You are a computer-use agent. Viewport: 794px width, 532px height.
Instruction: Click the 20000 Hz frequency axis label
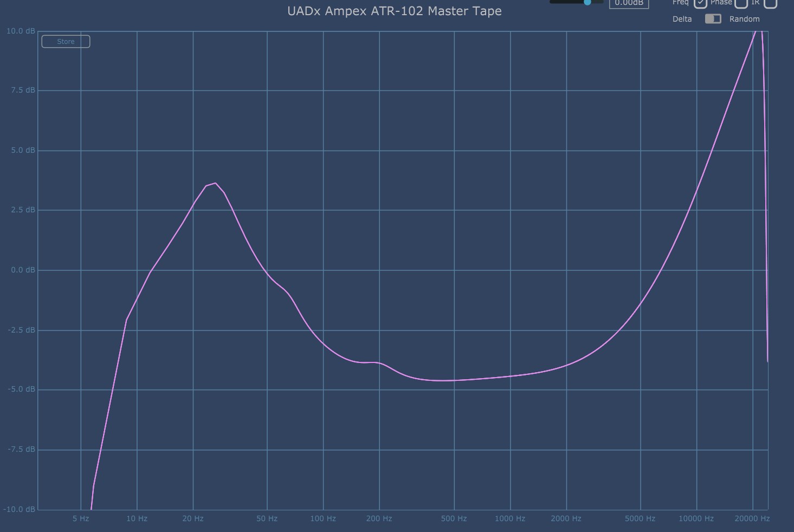point(752,518)
